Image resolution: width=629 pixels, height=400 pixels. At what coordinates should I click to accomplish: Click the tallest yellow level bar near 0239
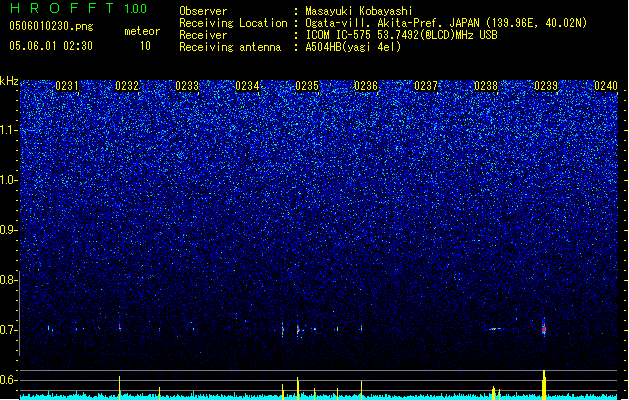544,385
